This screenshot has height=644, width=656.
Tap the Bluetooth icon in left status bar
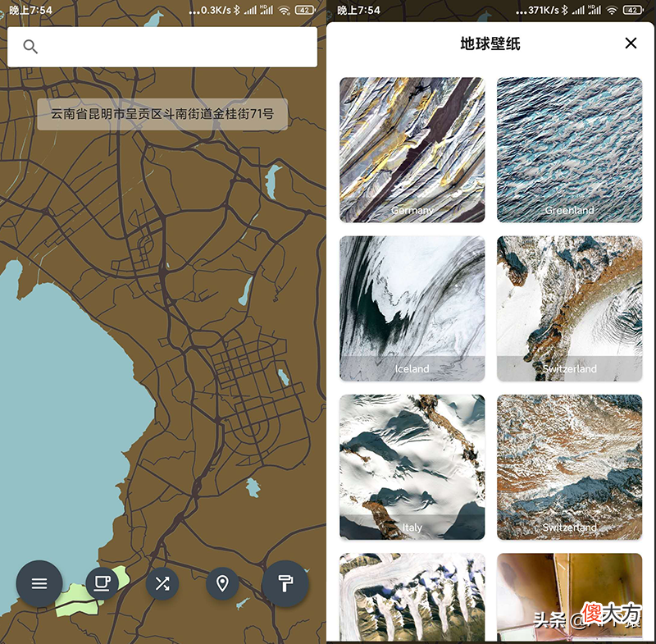click(237, 10)
